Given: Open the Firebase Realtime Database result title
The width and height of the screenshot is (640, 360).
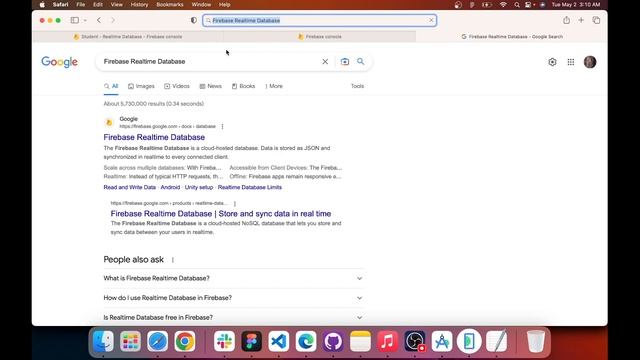Looking at the screenshot, I should 154,137.
